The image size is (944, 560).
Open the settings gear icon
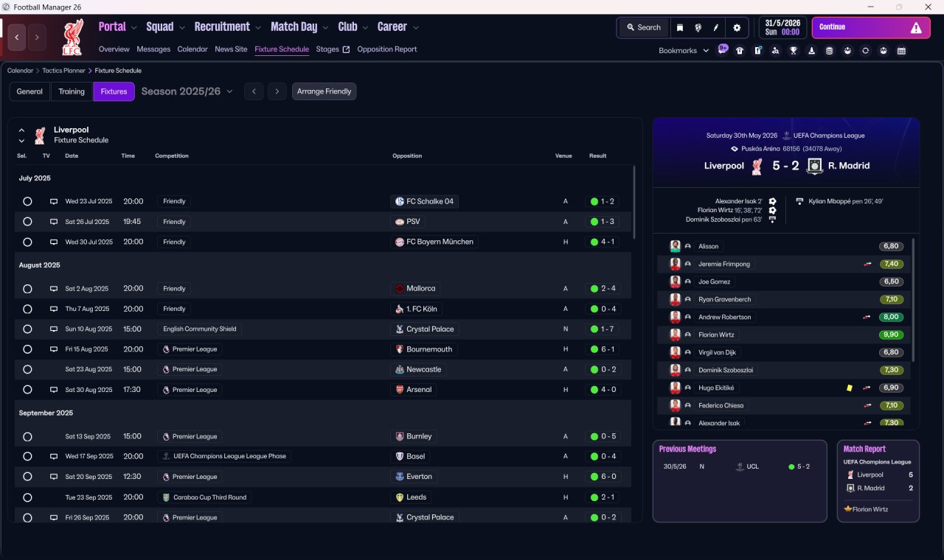pyautogui.click(x=736, y=27)
